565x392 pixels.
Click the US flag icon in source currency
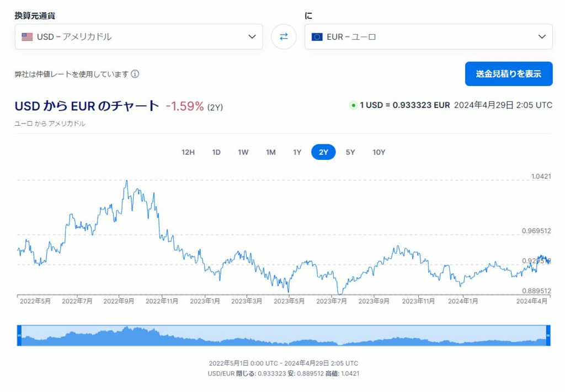coord(27,37)
